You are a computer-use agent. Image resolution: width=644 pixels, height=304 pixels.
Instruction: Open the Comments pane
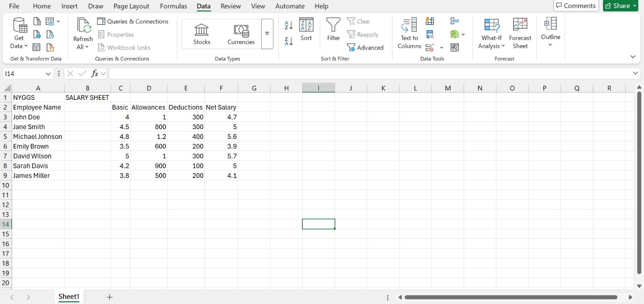click(576, 6)
